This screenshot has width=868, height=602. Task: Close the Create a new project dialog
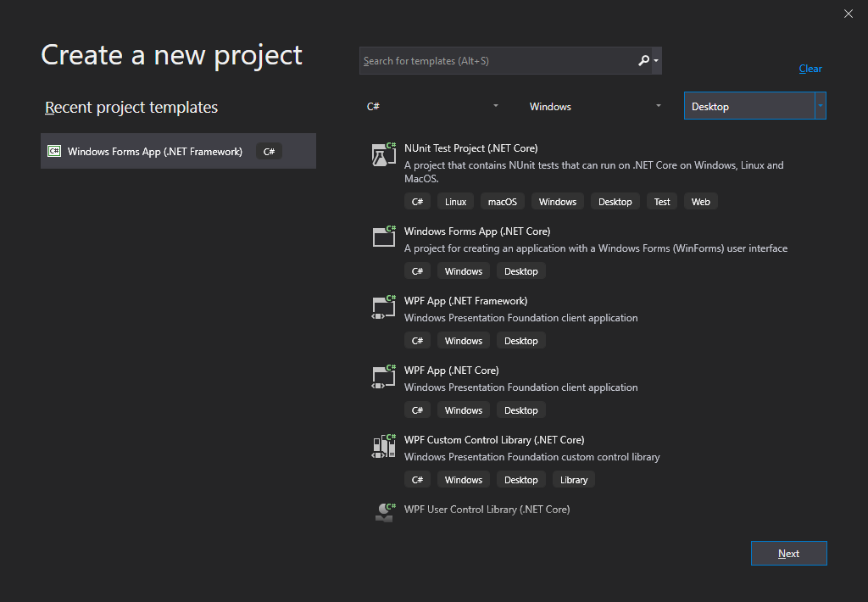click(848, 14)
